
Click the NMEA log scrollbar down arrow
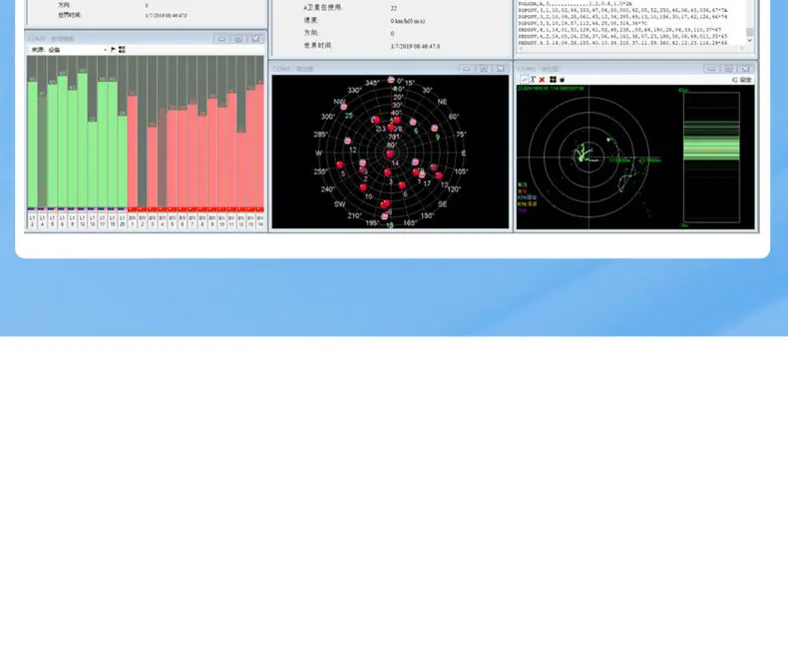pyautogui.click(x=749, y=41)
